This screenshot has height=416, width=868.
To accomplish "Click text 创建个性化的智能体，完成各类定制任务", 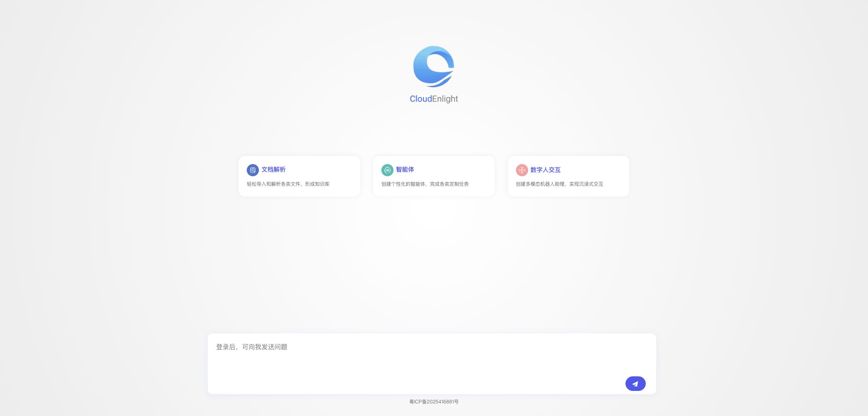I will [x=425, y=184].
